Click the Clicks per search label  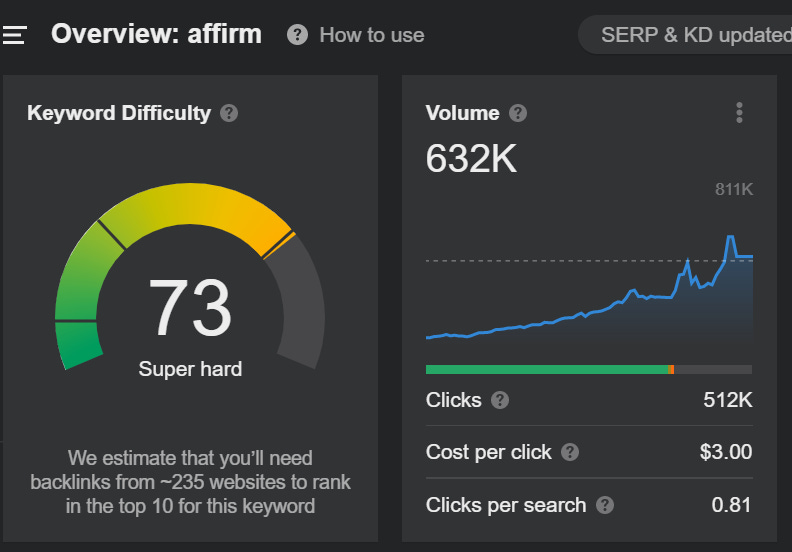tap(506, 505)
